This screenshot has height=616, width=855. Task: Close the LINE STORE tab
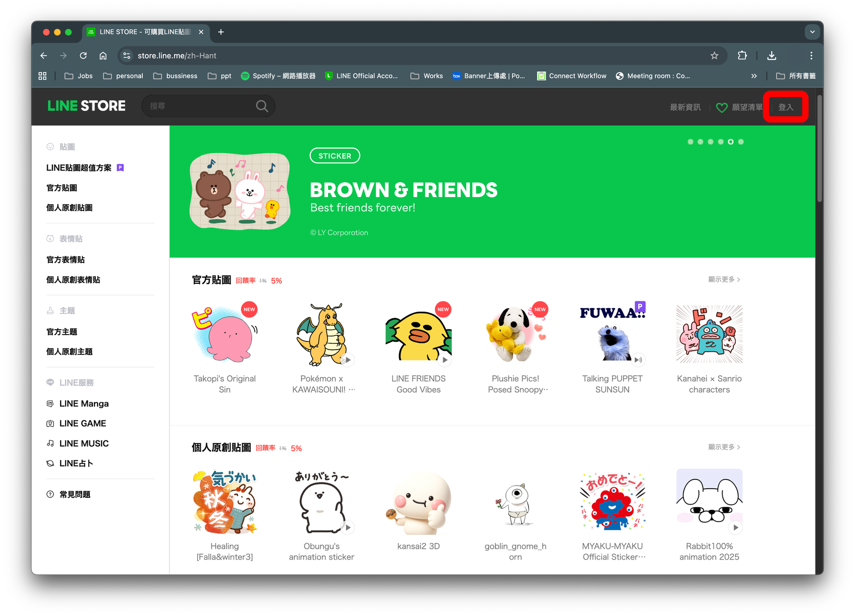(x=201, y=32)
